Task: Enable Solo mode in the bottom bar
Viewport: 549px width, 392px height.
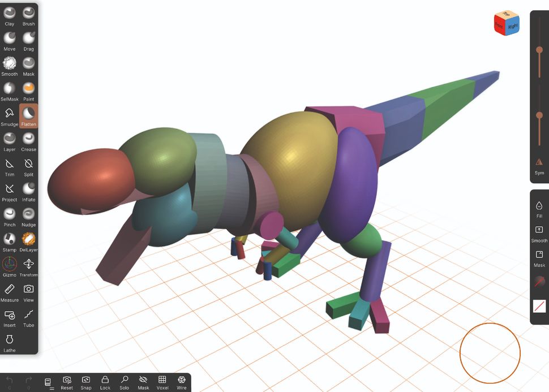Action: (x=124, y=380)
